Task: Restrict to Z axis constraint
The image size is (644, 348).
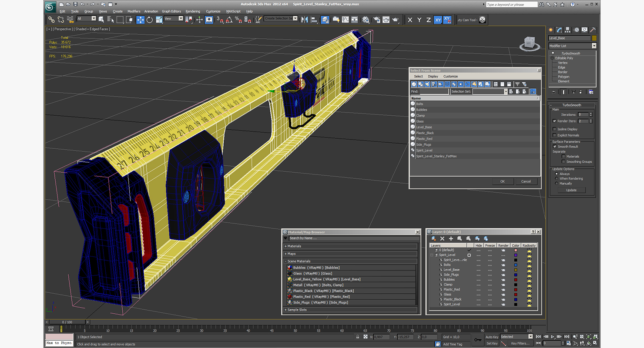Action: coord(429,20)
